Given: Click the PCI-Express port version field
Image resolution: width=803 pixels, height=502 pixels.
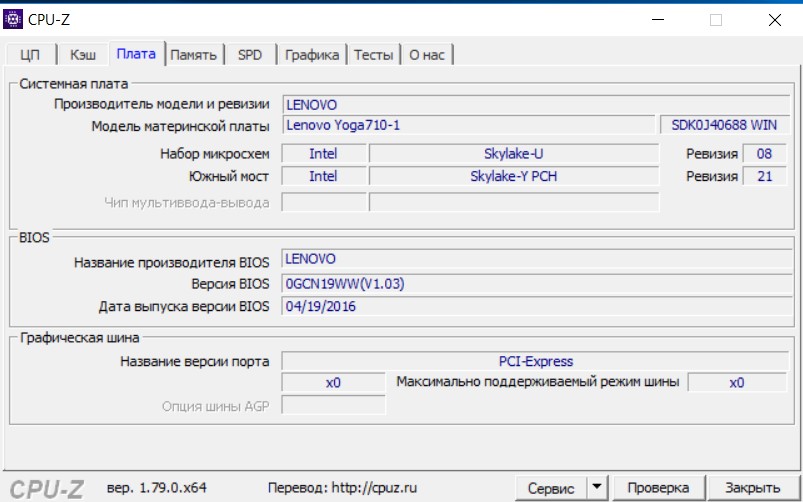Looking at the screenshot, I should coord(536,361).
